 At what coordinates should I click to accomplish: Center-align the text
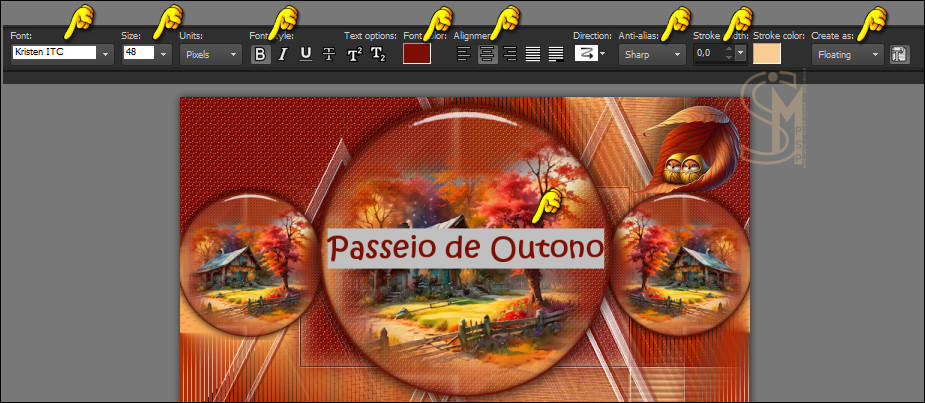[488, 54]
